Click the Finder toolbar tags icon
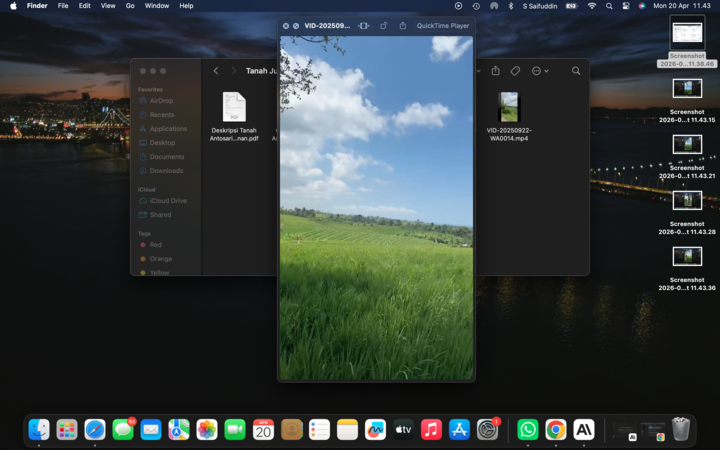This screenshot has width=720, height=450. (515, 71)
